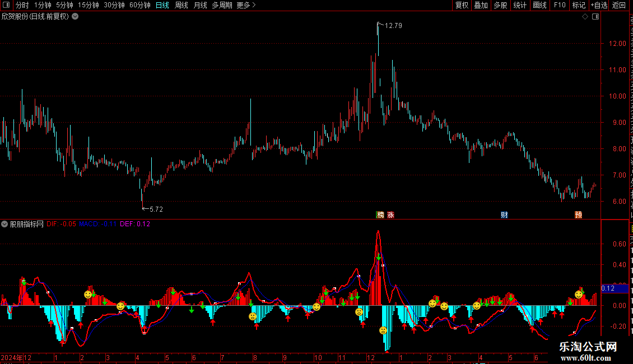Switch to 分时 view

point(22,5)
